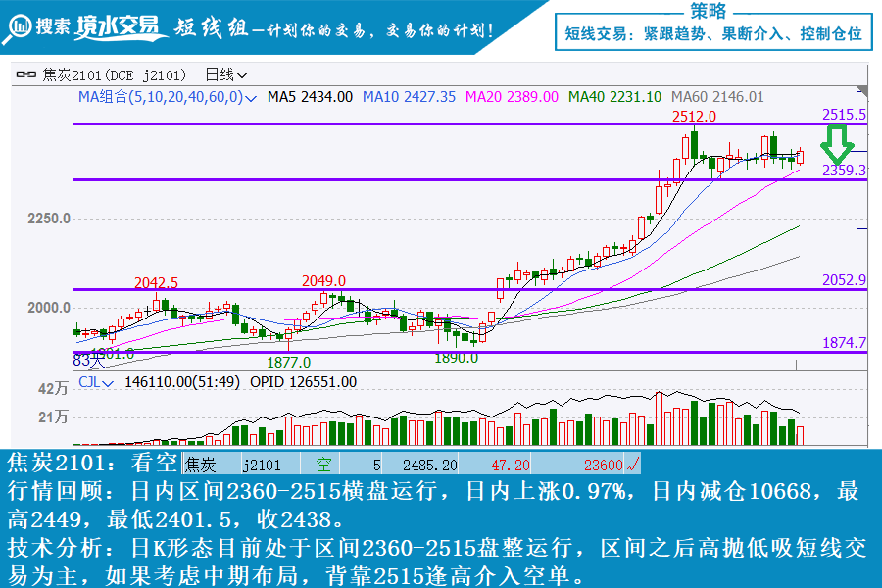Click the 空 direction cell in position row
Screen dimensions: 882x588
click(x=321, y=465)
